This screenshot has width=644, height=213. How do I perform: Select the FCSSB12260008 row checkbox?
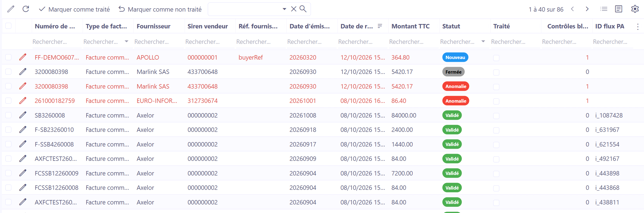click(x=9, y=188)
